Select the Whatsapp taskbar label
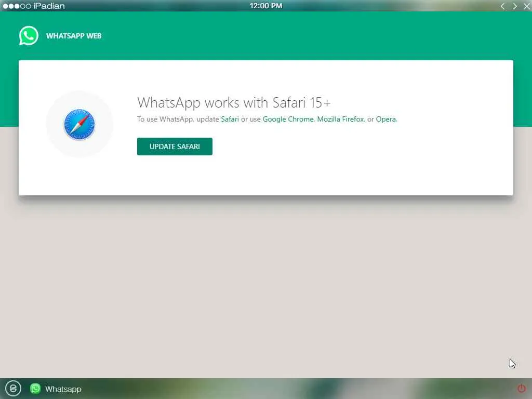Screen dimensions: 532x399 coord(63,389)
